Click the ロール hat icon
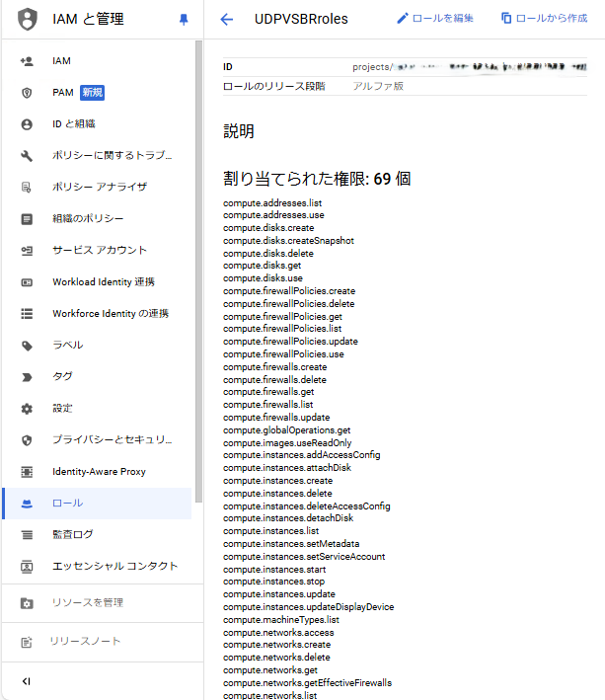Image resolution: width=605 pixels, height=700 pixels. (27, 504)
